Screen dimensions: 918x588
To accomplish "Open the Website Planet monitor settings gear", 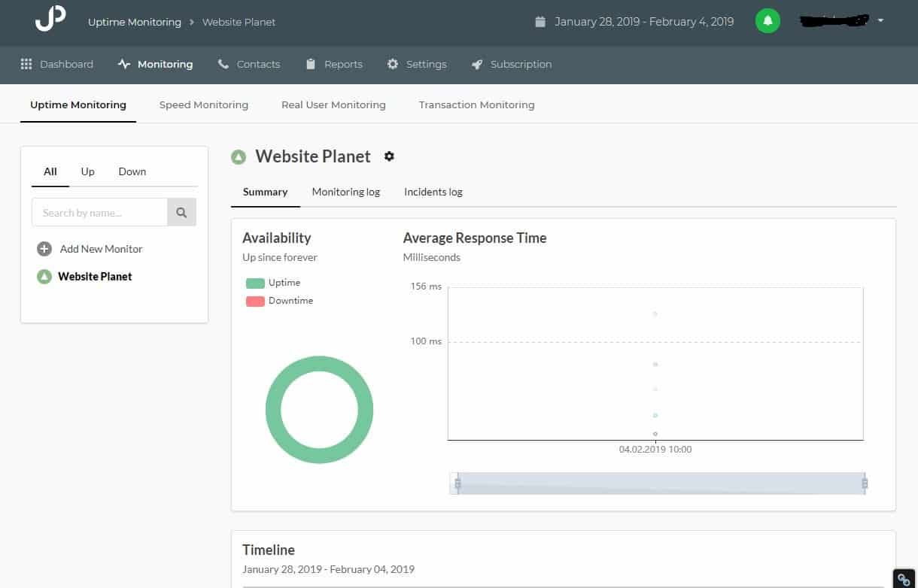I will (389, 156).
